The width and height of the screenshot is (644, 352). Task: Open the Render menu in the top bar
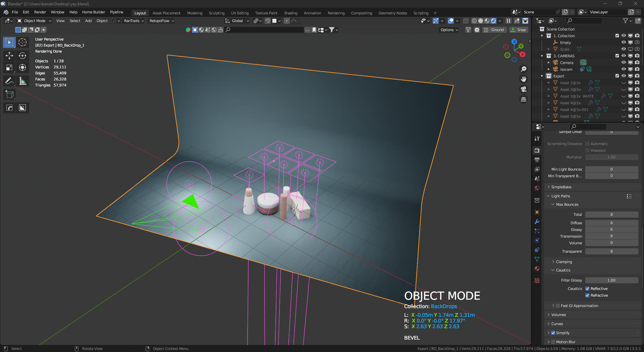pos(40,12)
